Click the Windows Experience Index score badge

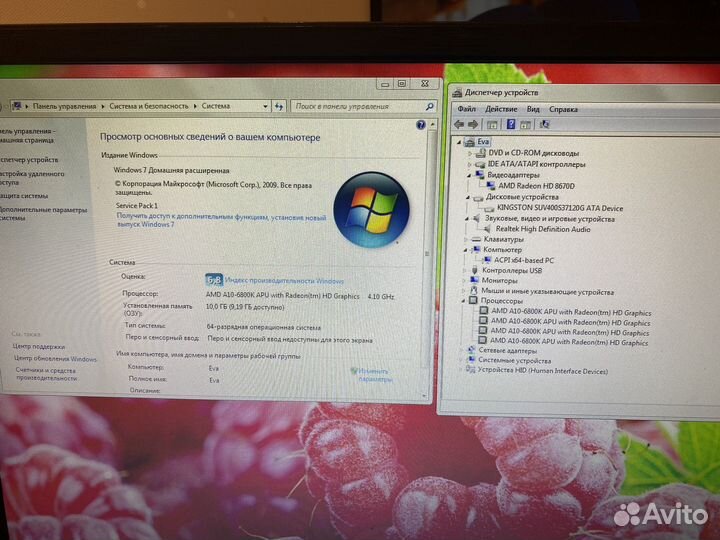point(214,280)
